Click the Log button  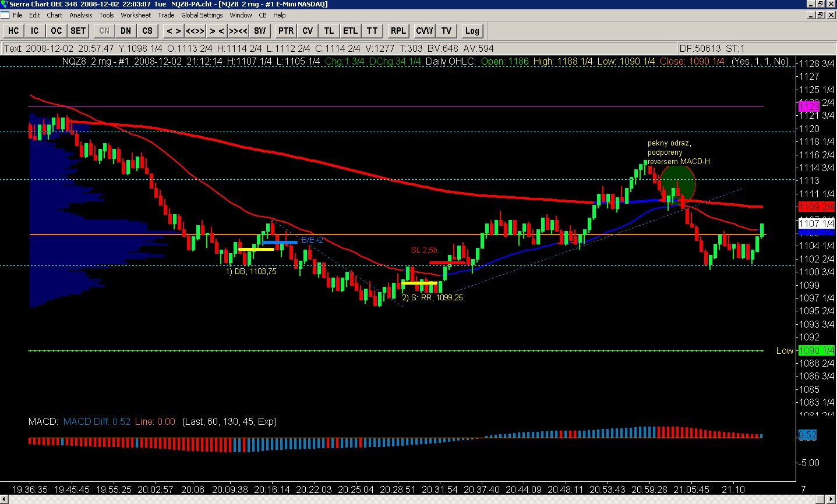click(x=472, y=31)
